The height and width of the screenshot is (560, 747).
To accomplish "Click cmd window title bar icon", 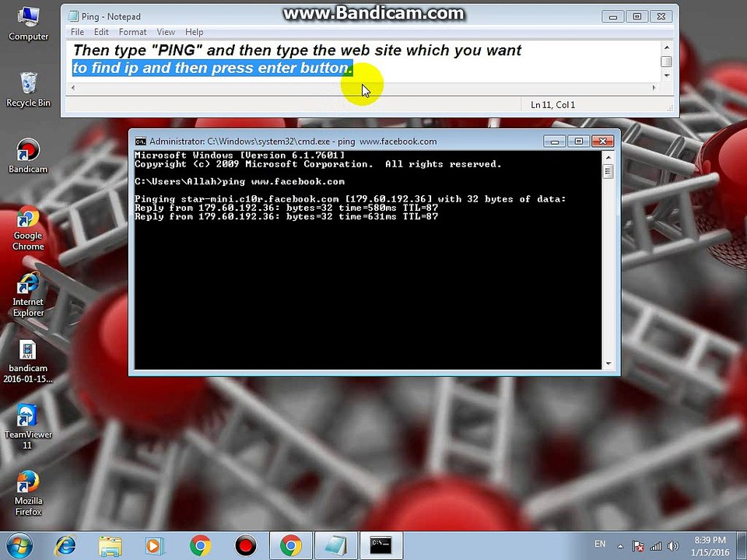I will click(x=141, y=141).
